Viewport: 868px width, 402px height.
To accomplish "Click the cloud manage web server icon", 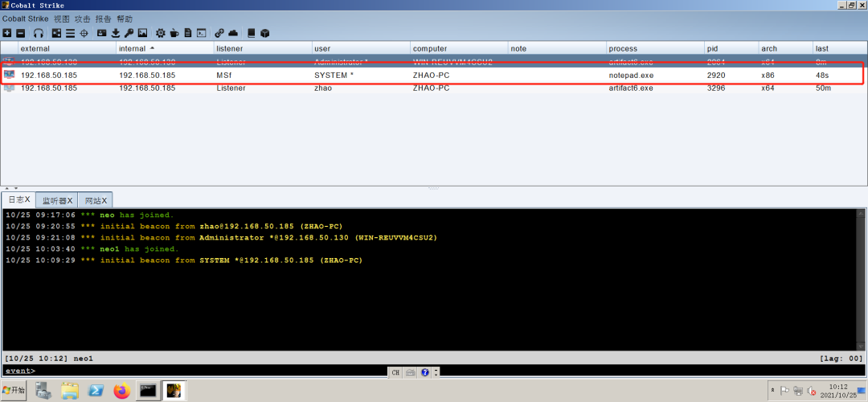I will tap(233, 33).
